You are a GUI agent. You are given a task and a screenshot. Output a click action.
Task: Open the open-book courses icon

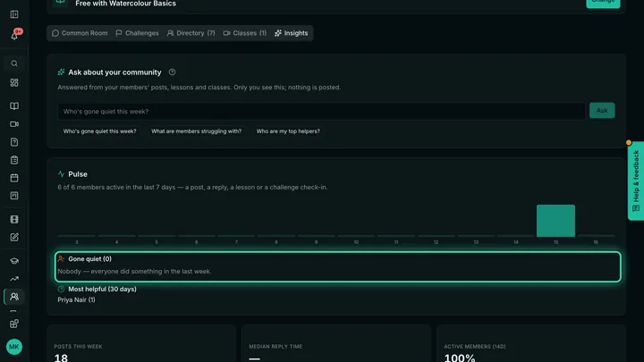pos(14,106)
